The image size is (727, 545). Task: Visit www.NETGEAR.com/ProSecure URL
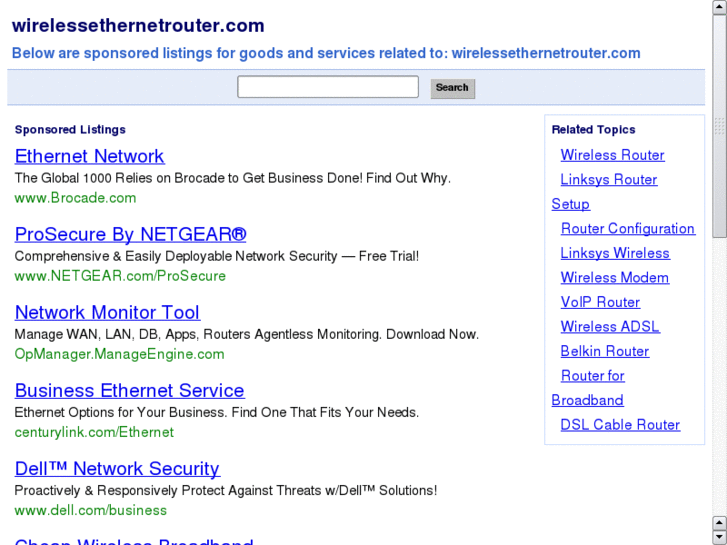(x=120, y=276)
